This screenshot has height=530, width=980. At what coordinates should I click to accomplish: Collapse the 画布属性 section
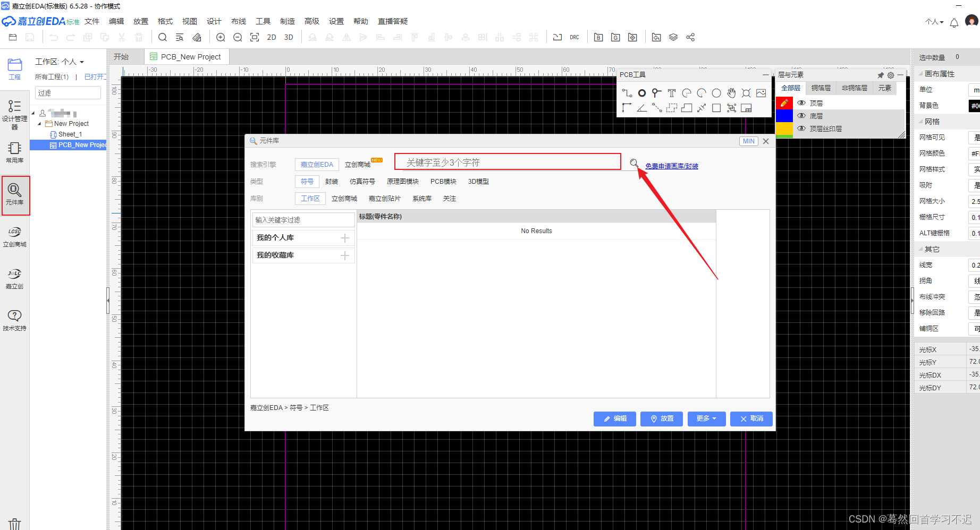pyautogui.click(x=921, y=74)
